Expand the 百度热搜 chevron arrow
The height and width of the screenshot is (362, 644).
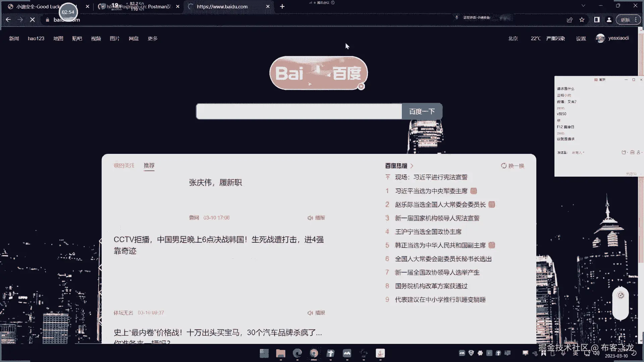point(412,166)
